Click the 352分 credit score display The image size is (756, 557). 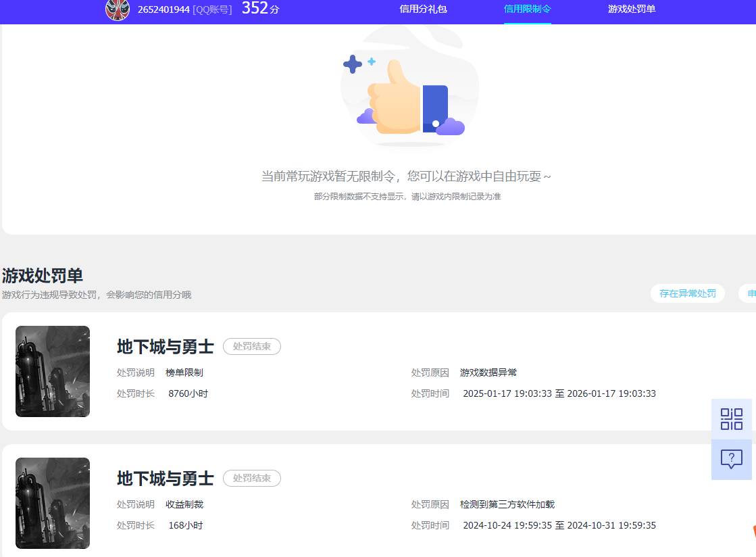click(x=259, y=9)
